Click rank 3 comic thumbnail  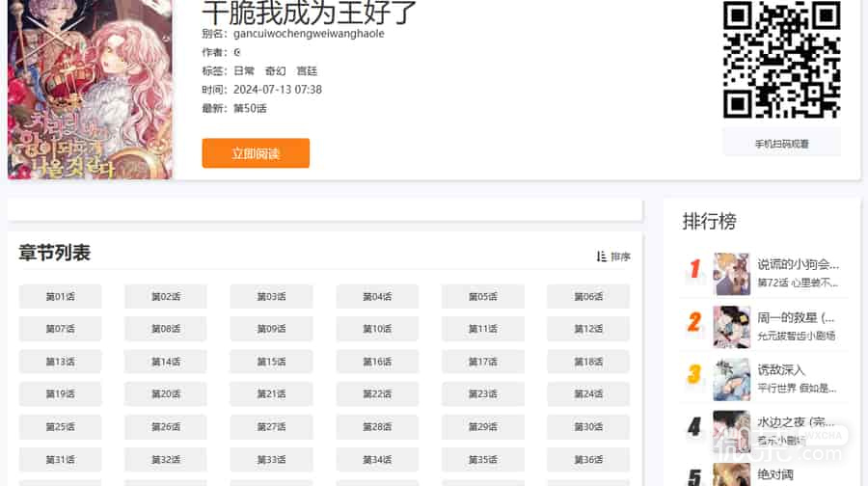pos(731,379)
